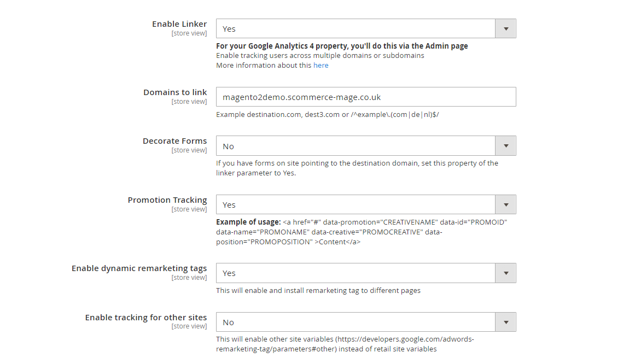
Task: Open the 'here' more information link
Action: 321,66
